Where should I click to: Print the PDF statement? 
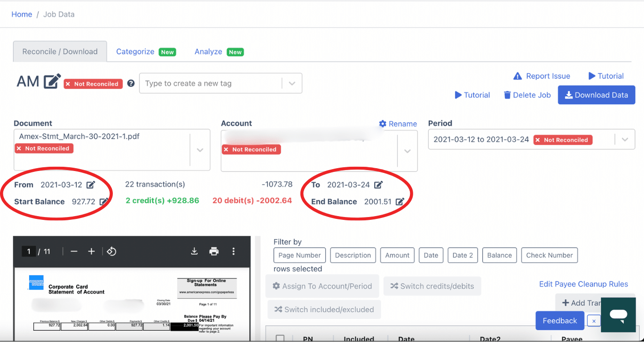coord(214,251)
